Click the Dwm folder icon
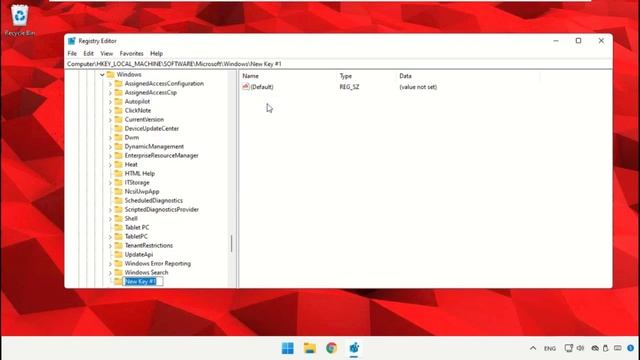This screenshot has width=640, height=360. tap(118, 137)
